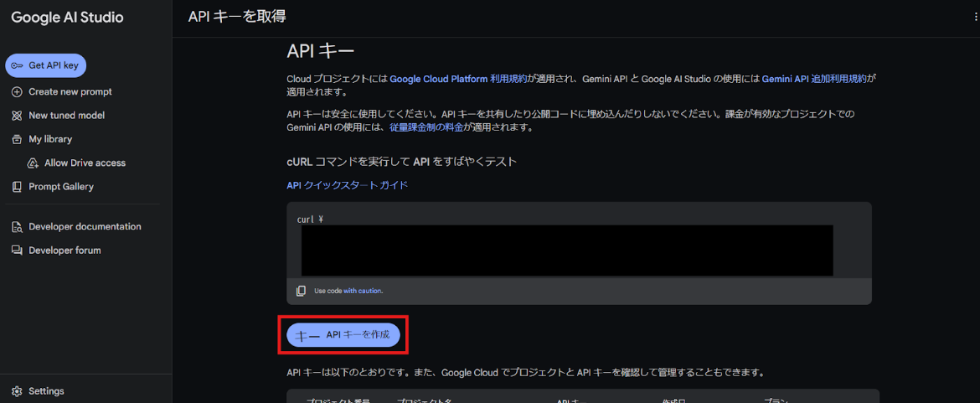Open Settings with the gear icon
980x403 pixels.
coord(17,391)
